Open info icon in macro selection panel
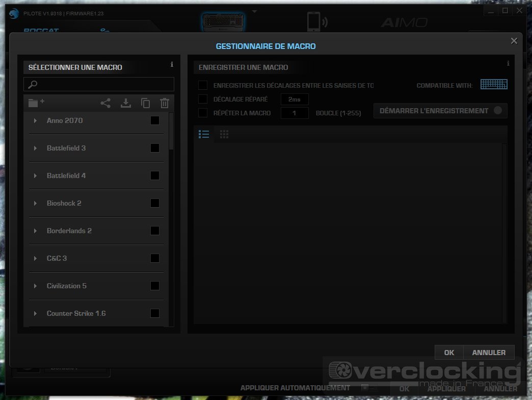This screenshot has width=532, height=400. click(x=172, y=65)
